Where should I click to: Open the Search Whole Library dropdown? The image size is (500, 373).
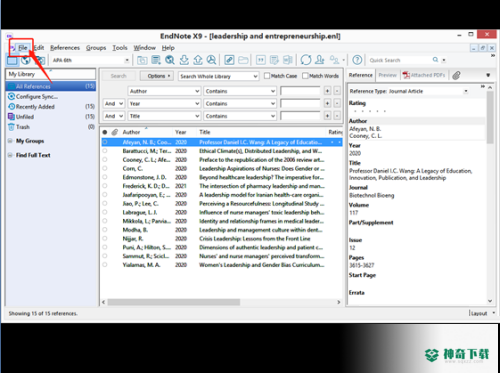point(219,76)
